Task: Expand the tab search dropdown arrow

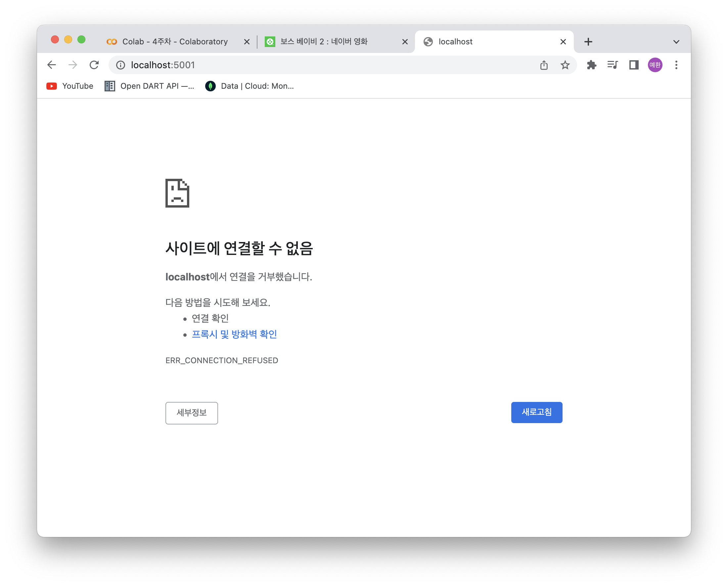Action: [676, 42]
